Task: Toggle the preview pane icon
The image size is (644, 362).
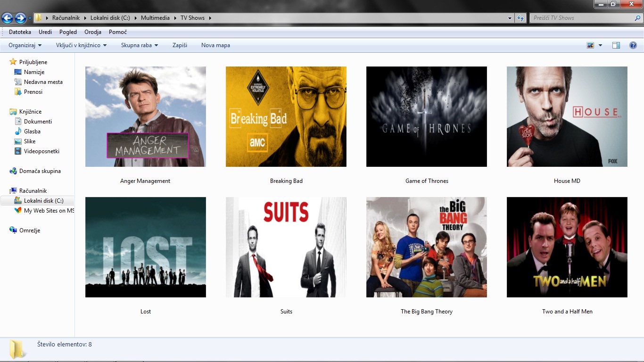Action: [x=616, y=45]
